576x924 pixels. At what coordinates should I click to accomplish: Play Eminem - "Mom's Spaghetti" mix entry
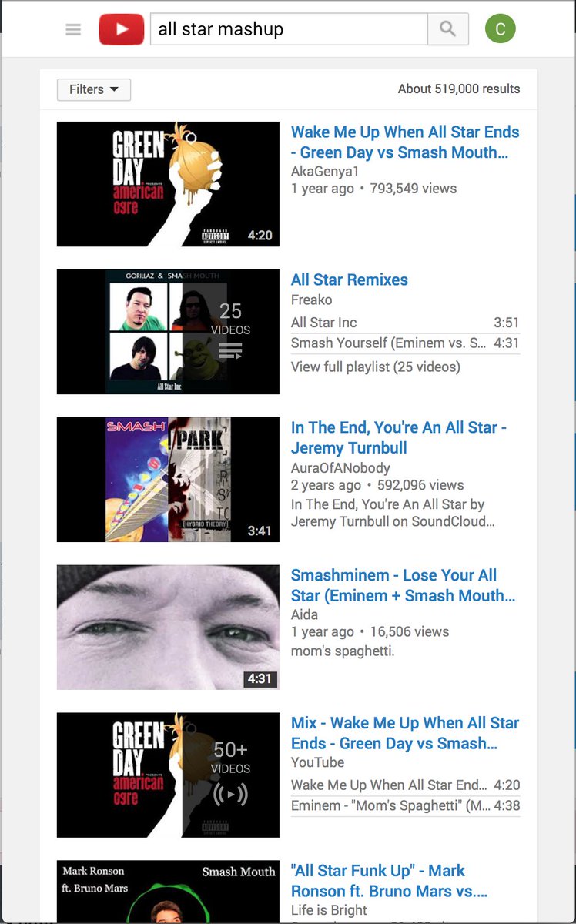click(405, 806)
